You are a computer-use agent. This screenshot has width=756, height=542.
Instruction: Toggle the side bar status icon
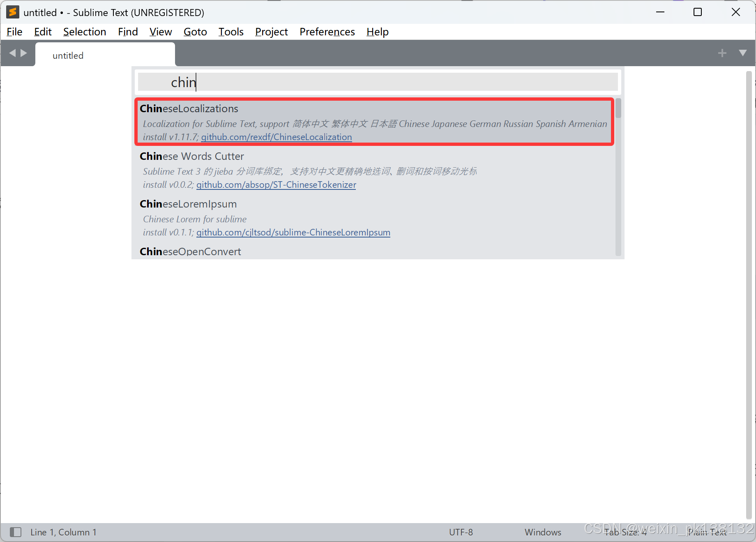click(x=16, y=532)
